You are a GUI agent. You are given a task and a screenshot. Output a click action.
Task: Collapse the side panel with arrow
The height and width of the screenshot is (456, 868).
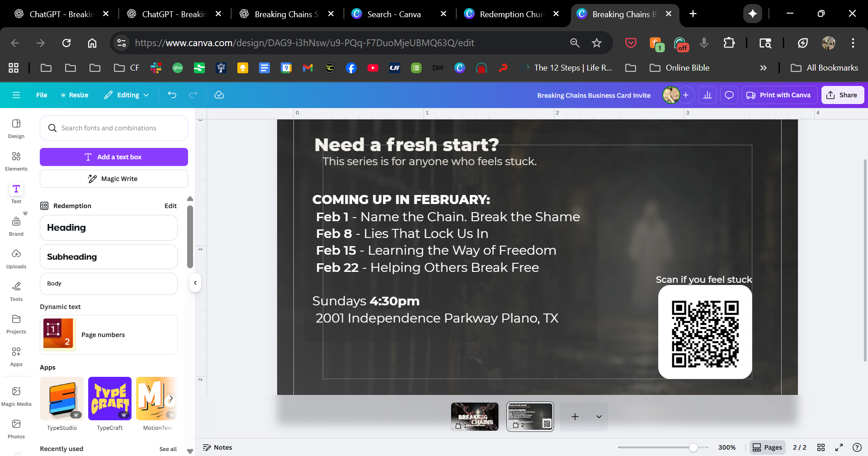tap(195, 283)
